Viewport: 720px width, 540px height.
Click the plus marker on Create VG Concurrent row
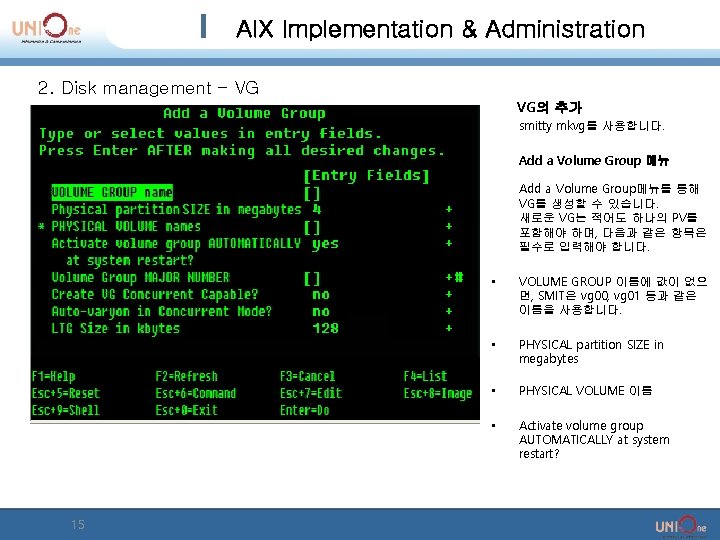[x=449, y=294]
